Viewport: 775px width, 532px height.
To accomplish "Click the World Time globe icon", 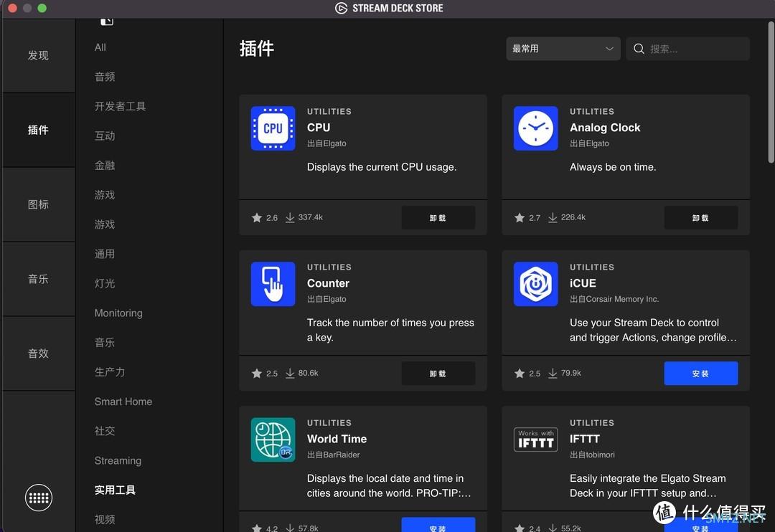I will pos(273,440).
